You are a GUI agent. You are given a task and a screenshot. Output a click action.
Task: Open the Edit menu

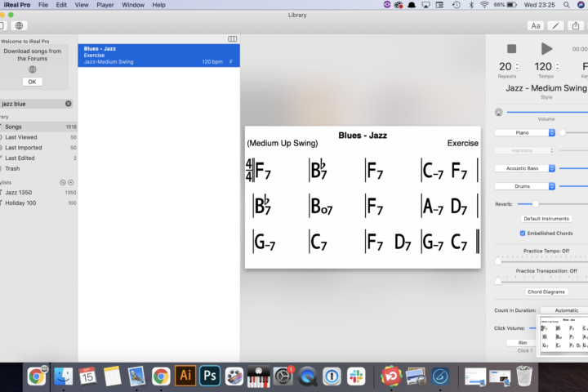[x=61, y=5]
